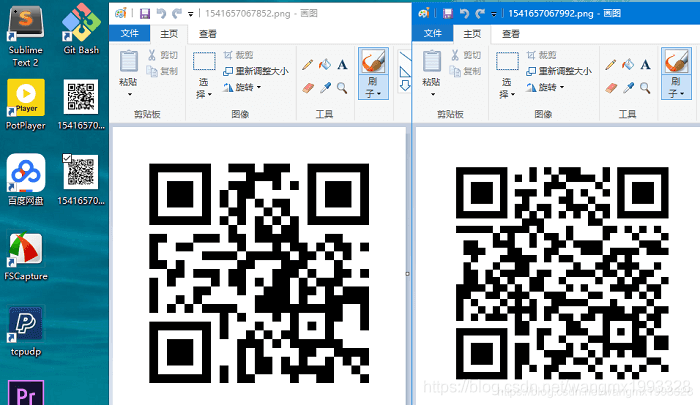Viewport: 700px width, 405px height.
Task: Click 裁剪 in left Paint window
Action: tap(238, 55)
